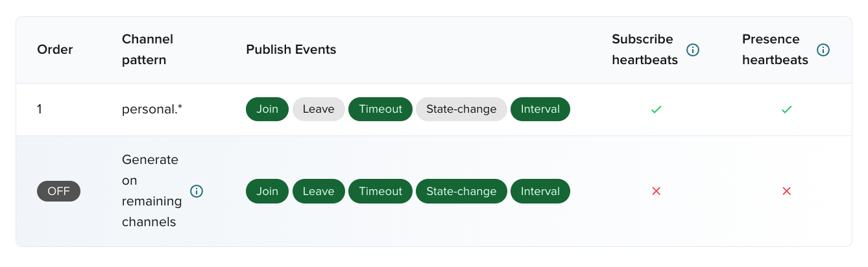Image resolution: width=868 pixels, height=267 pixels.
Task: Click info icon next to Presence heartbeats
Action: click(823, 50)
